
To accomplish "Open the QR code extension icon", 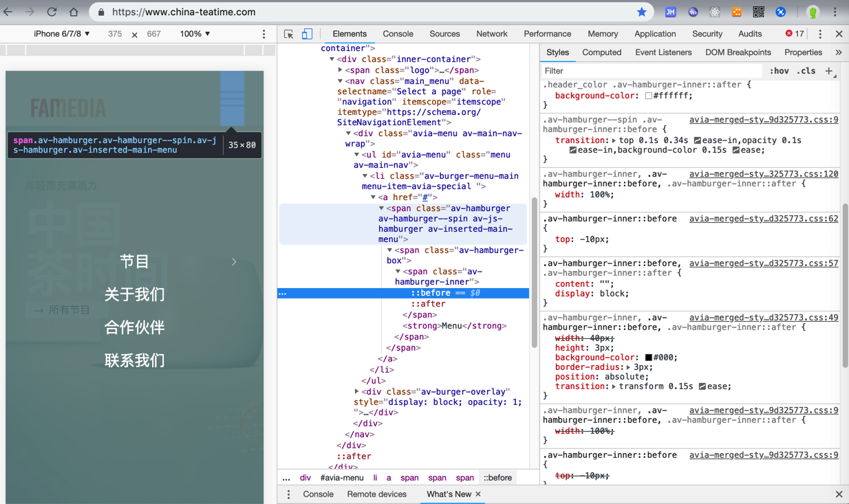I will coord(758,12).
